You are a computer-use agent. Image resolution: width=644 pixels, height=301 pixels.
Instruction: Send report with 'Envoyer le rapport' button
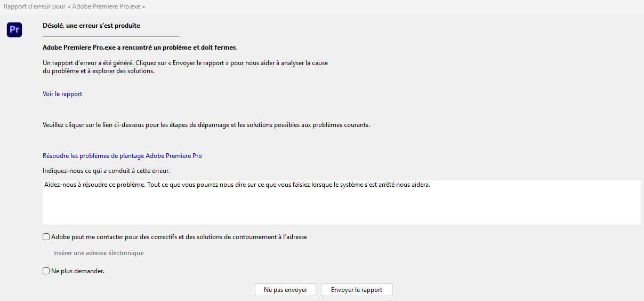357,290
